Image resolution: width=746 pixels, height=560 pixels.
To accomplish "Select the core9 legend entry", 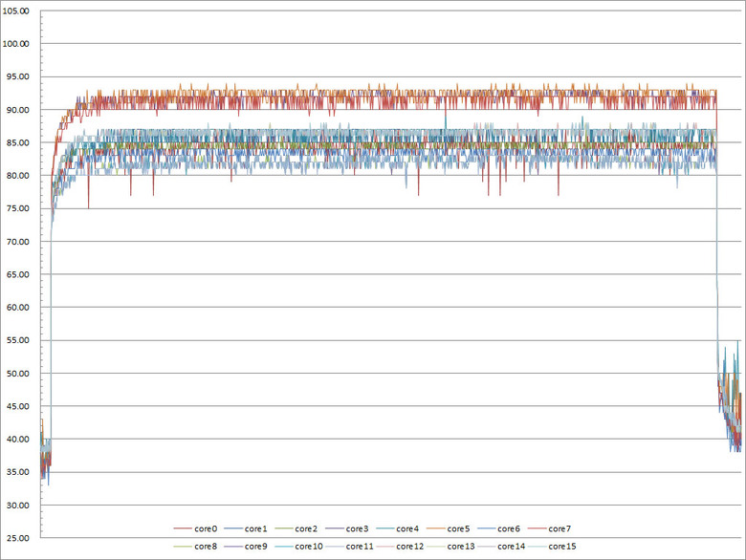I will [246, 547].
